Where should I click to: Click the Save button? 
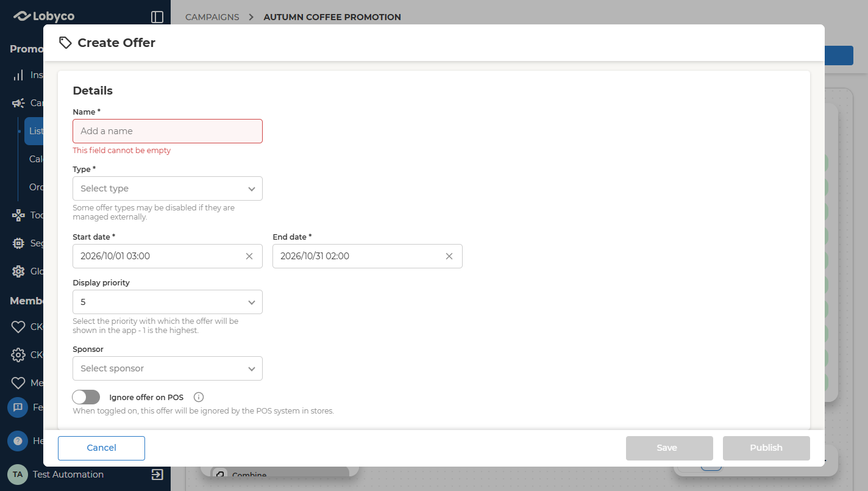(x=669, y=448)
